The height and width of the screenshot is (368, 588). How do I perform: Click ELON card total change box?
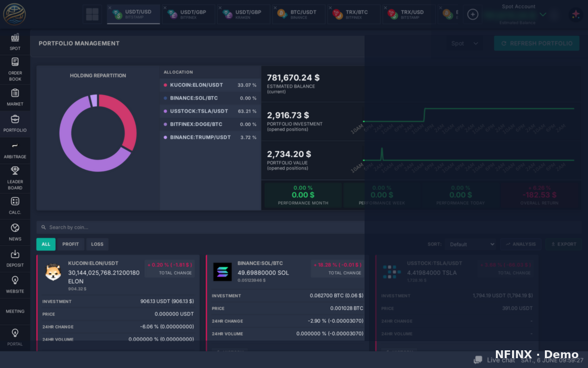click(x=171, y=268)
